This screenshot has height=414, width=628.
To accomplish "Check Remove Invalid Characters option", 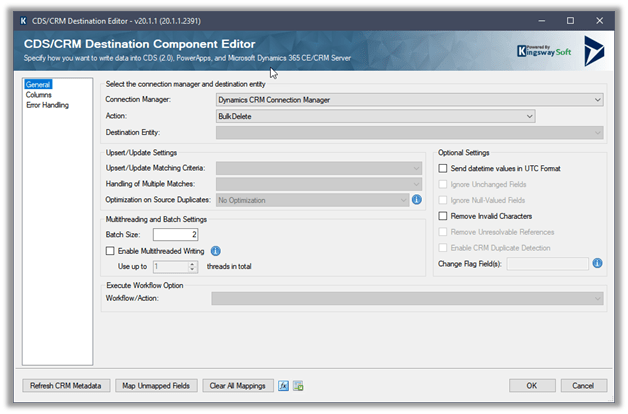I will point(443,216).
